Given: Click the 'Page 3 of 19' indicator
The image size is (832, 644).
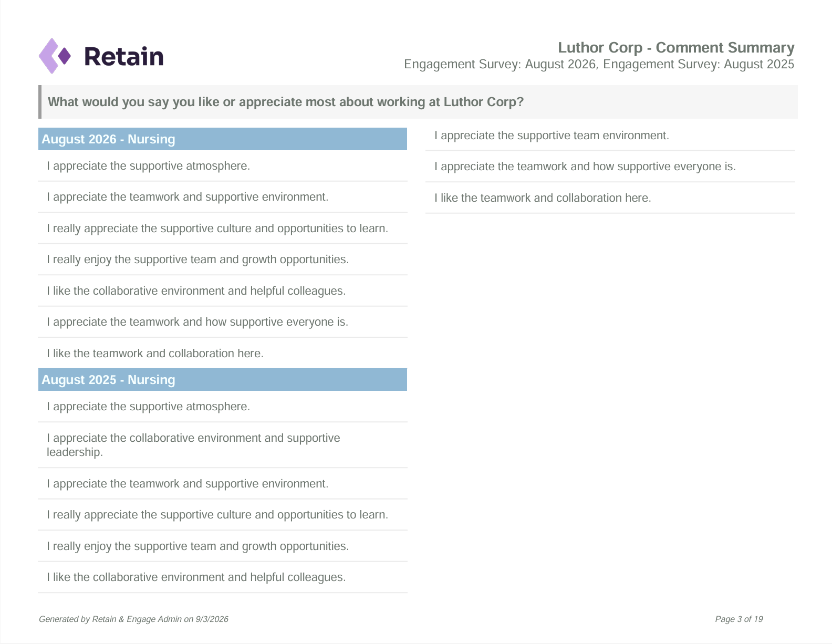Looking at the screenshot, I should coord(739,619).
